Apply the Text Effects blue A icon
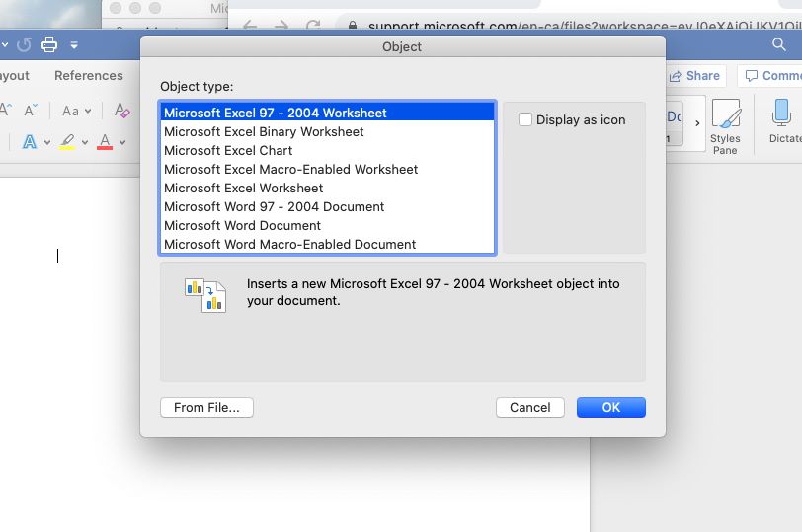 coord(30,141)
